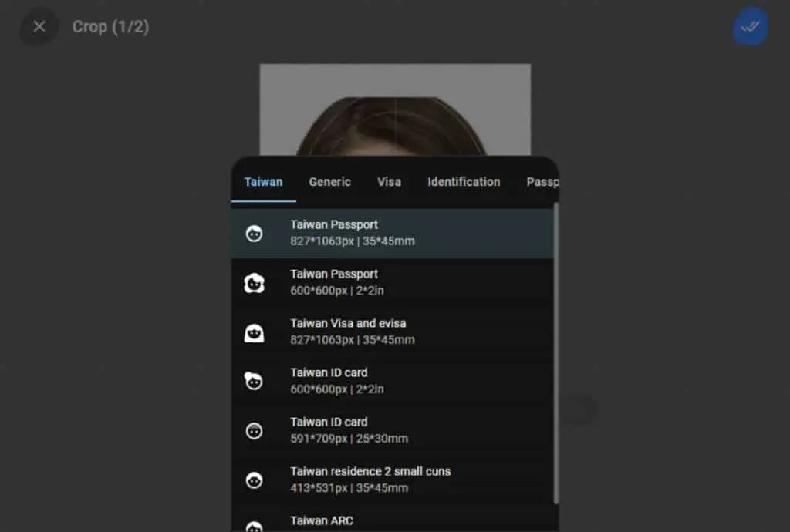This screenshot has width=790, height=532.
Task: Click the face icon of Taiwan Visa and evisa
Action: [254, 332]
